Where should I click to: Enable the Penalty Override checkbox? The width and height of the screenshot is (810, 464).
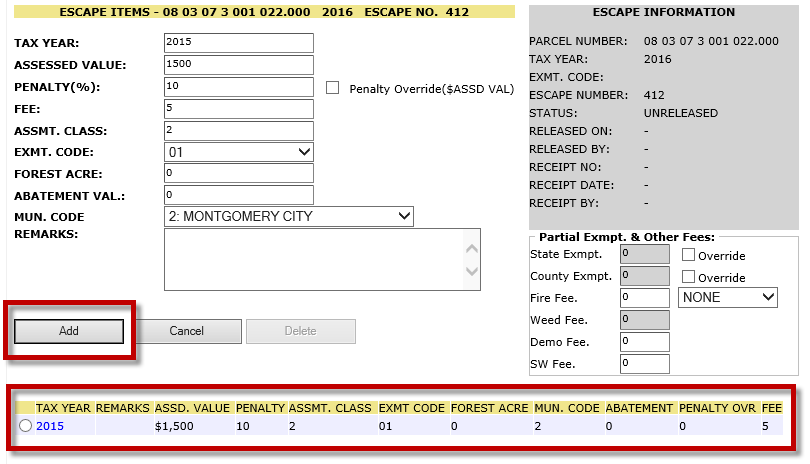point(333,88)
